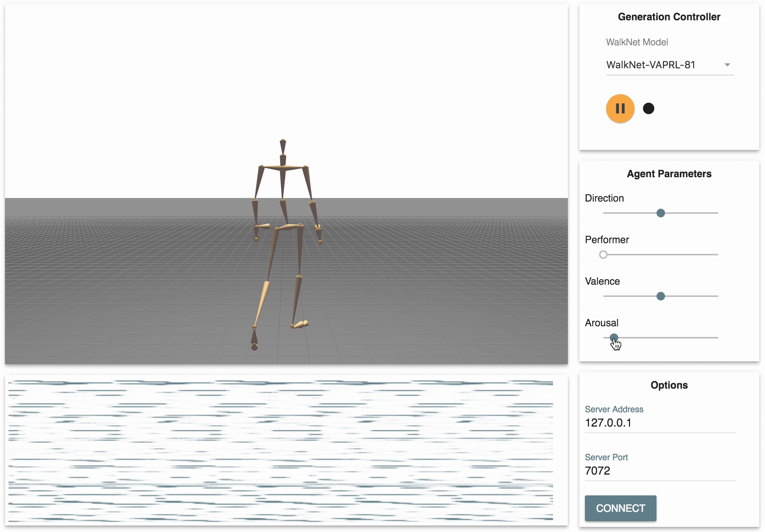Click the Valence slider handle
This screenshot has width=765, height=532.
pyautogui.click(x=660, y=296)
